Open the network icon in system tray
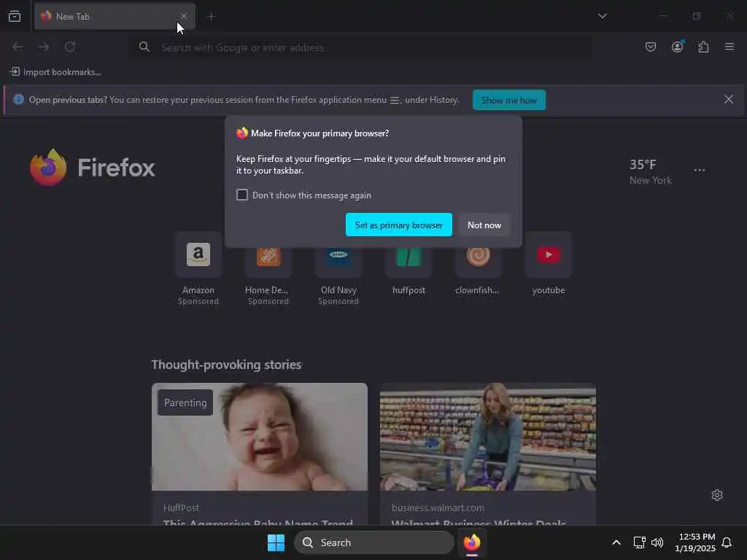The image size is (747, 560). pyautogui.click(x=639, y=542)
